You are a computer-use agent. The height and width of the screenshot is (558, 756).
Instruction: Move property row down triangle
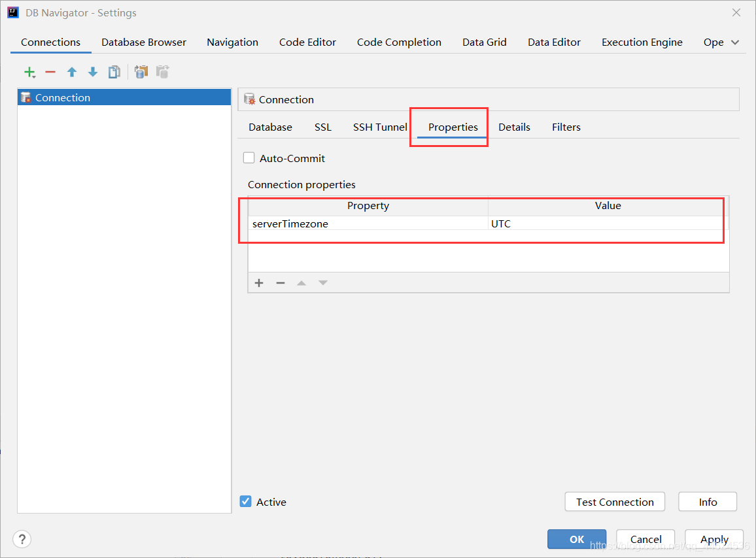[x=323, y=283]
